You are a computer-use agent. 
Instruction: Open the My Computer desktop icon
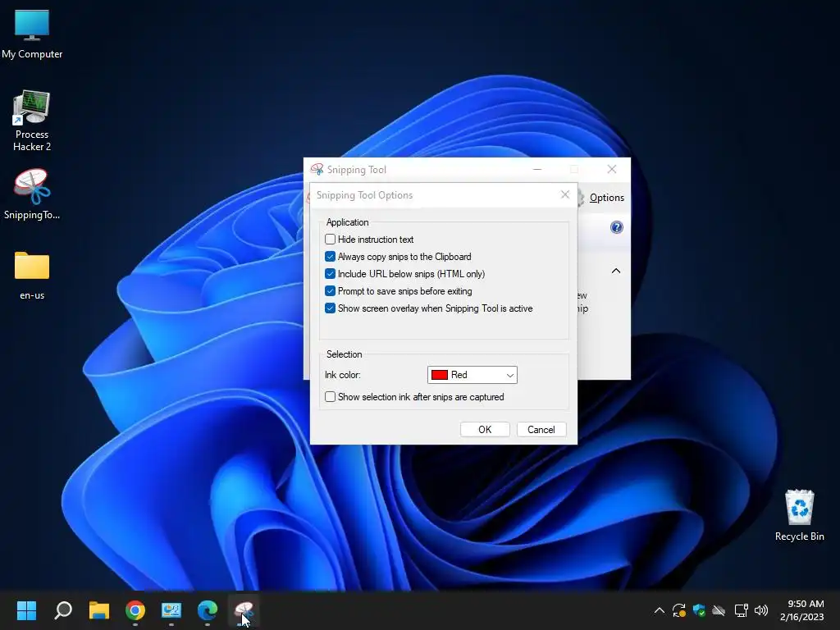pyautogui.click(x=32, y=34)
